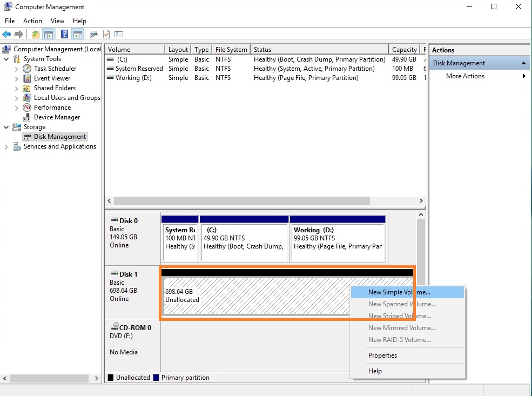Expand the Task Scheduler node
Viewport: 532px width, 396px height.
(x=17, y=69)
